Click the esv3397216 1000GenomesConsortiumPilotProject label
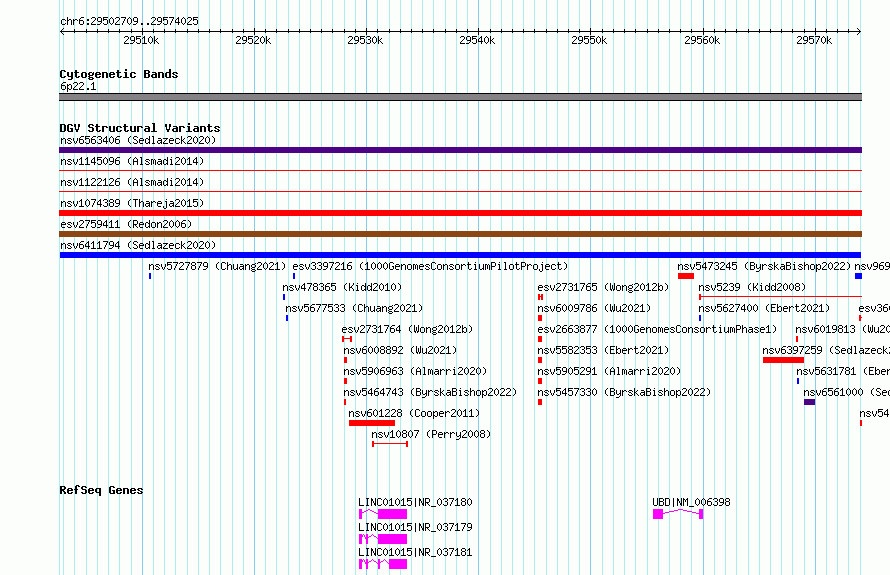Viewport: 890px width, 575px height. pos(430,266)
